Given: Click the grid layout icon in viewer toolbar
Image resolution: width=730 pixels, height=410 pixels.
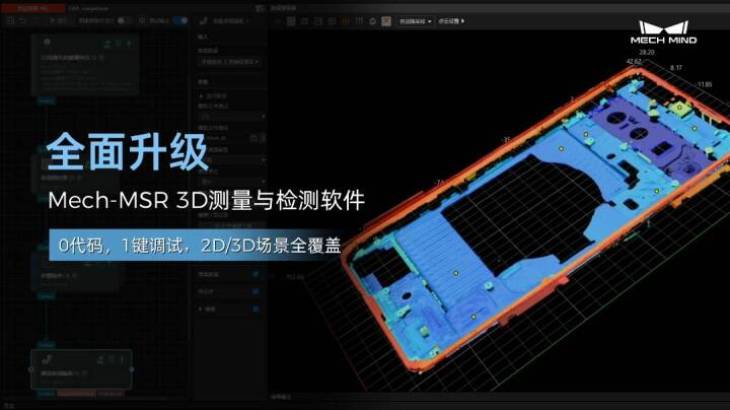Looking at the screenshot, I should pyautogui.click(x=291, y=21).
